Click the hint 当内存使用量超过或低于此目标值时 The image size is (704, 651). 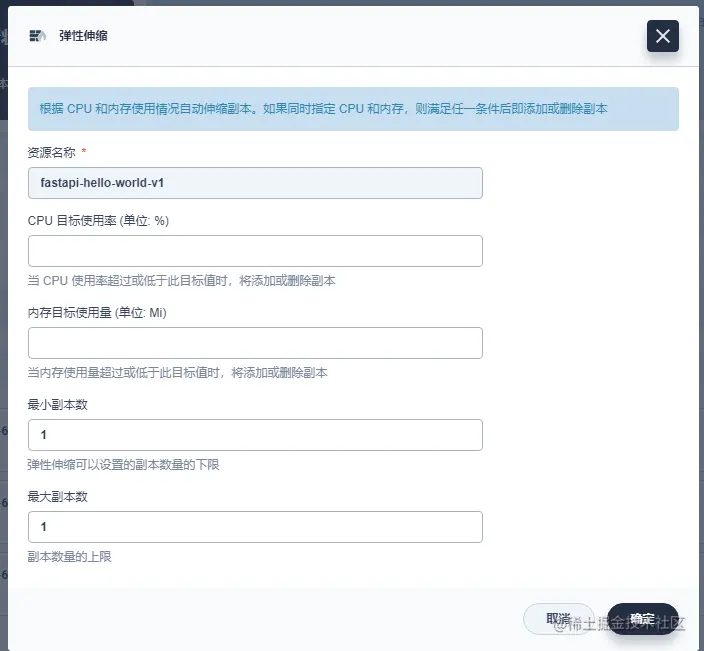point(177,373)
